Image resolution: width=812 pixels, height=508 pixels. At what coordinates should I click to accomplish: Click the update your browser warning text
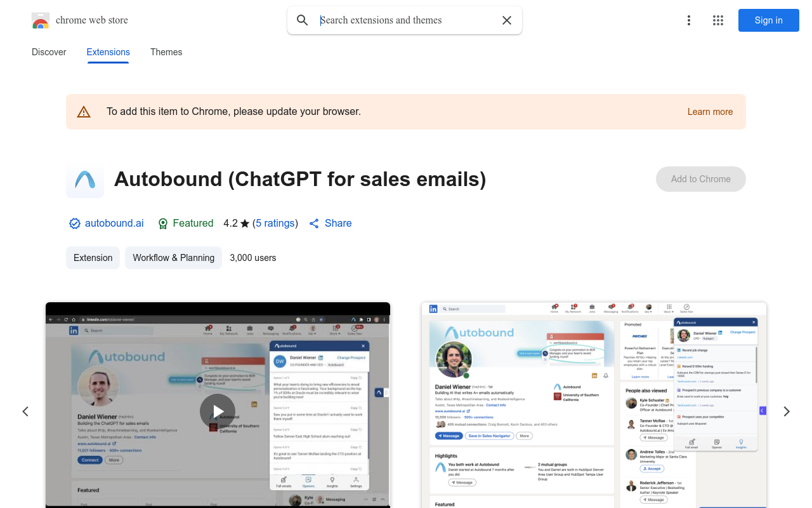(x=233, y=112)
